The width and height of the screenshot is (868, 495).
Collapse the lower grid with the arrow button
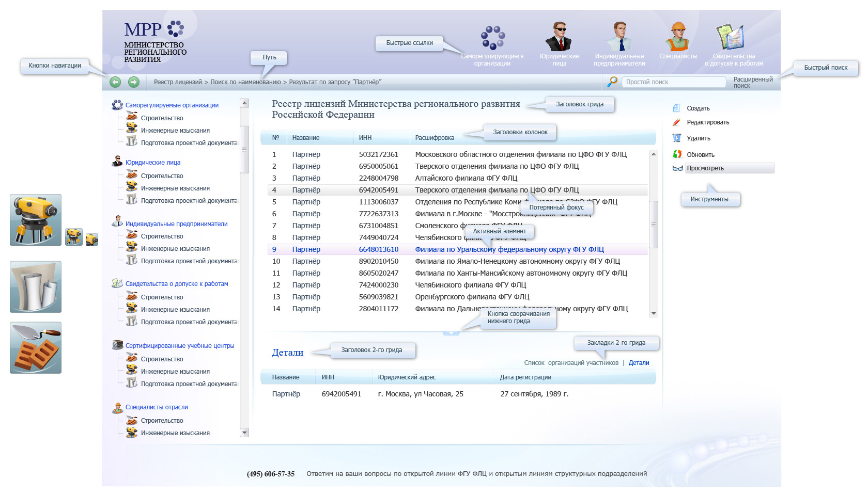(x=451, y=333)
